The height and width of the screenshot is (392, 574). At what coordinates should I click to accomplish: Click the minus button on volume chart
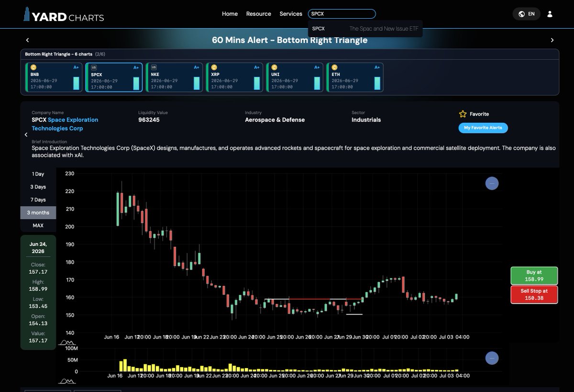pos(492,358)
